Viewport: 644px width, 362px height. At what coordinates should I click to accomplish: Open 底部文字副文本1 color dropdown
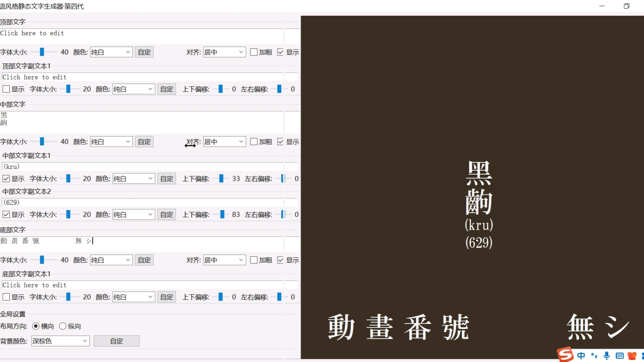click(134, 297)
